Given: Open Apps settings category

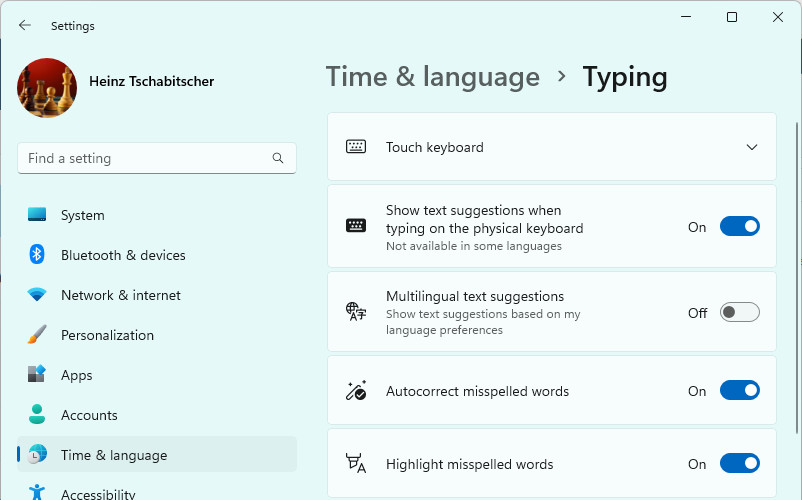Looking at the screenshot, I should click(x=157, y=375).
